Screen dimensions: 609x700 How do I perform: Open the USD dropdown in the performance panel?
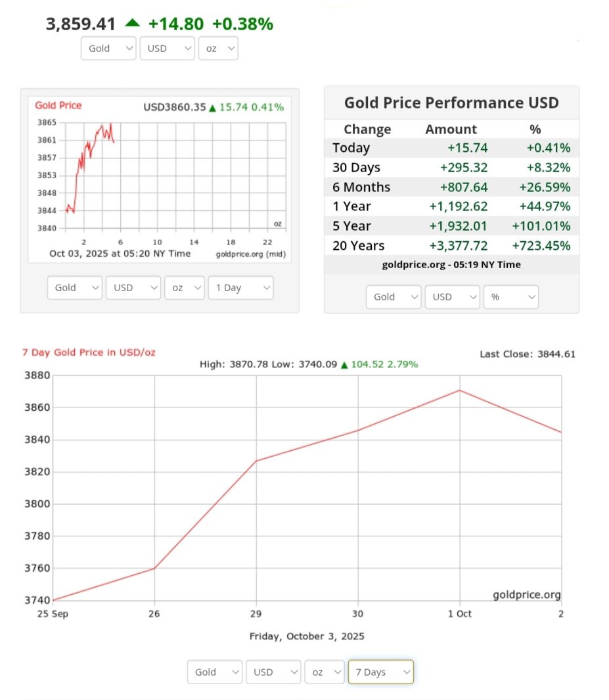point(452,297)
